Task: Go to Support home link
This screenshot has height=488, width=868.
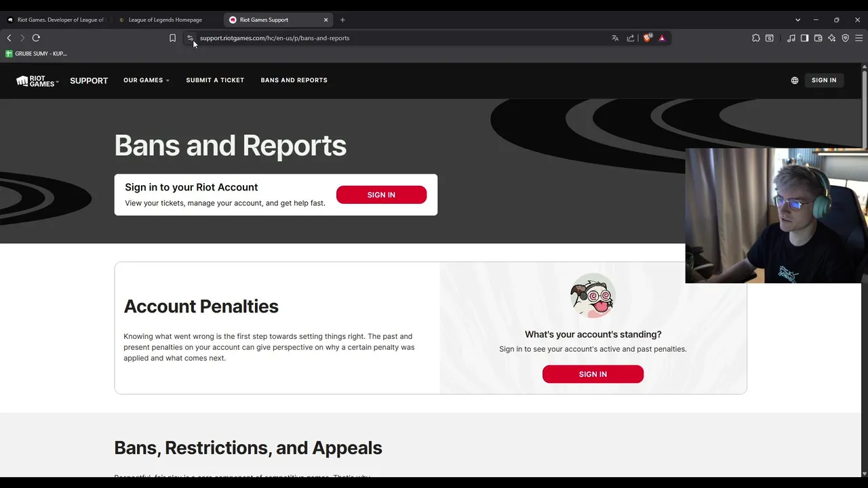Action: click(x=89, y=81)
